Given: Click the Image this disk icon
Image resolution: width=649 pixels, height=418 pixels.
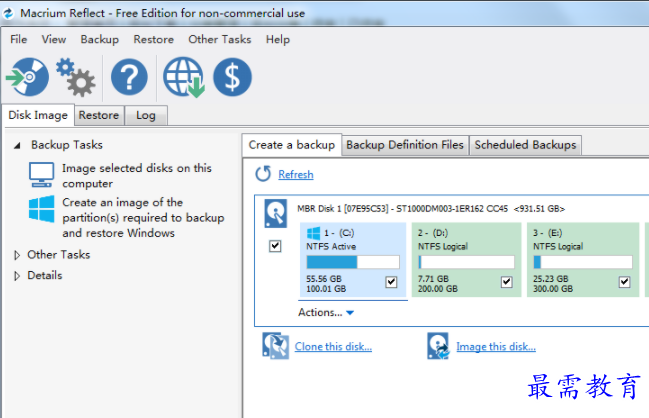Looking at the screenshot, I should click(x=438, y=346).
